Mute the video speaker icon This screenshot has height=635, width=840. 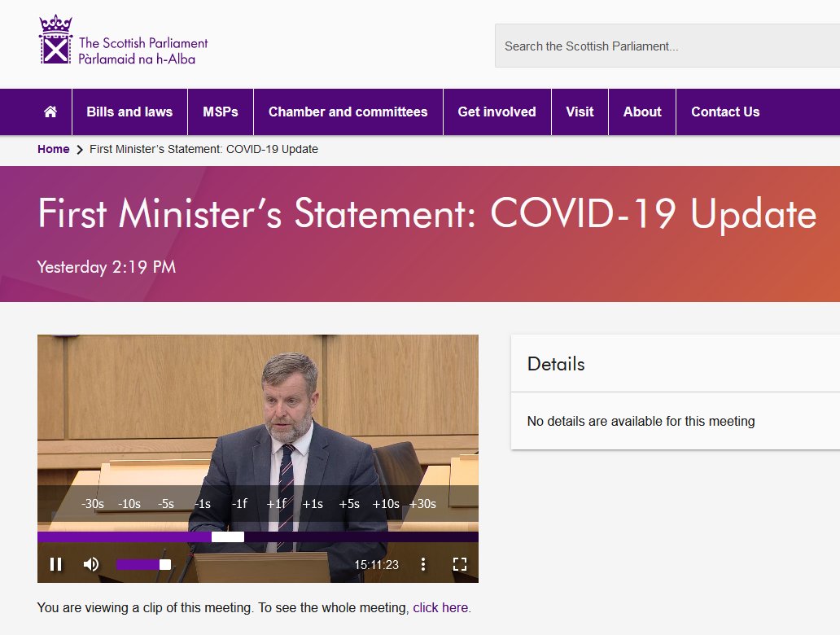tap(90, 563)
